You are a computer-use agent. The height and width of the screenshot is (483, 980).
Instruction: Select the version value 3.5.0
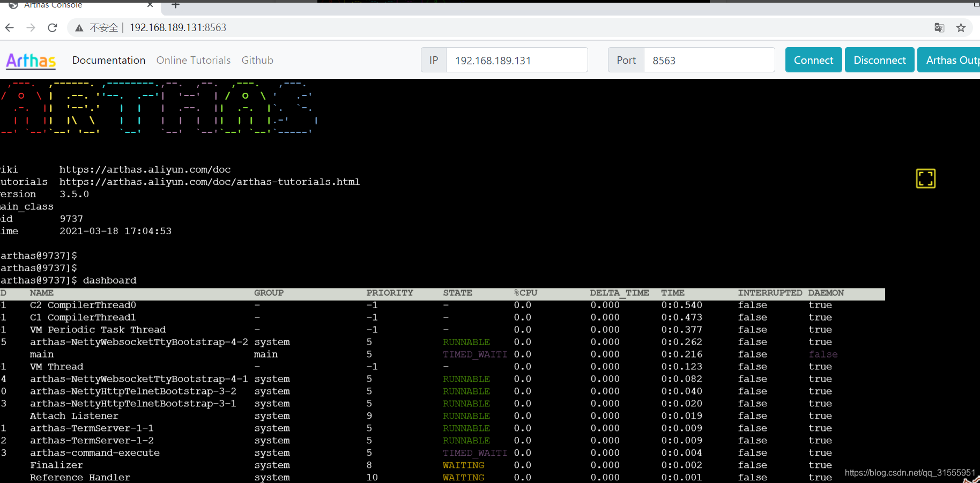75,194
